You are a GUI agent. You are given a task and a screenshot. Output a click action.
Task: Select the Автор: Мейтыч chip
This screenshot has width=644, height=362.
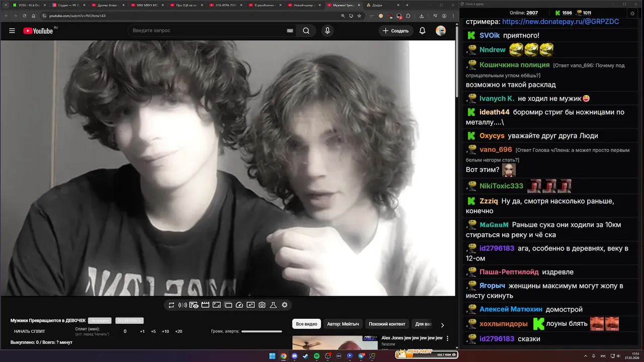[343, 324]
